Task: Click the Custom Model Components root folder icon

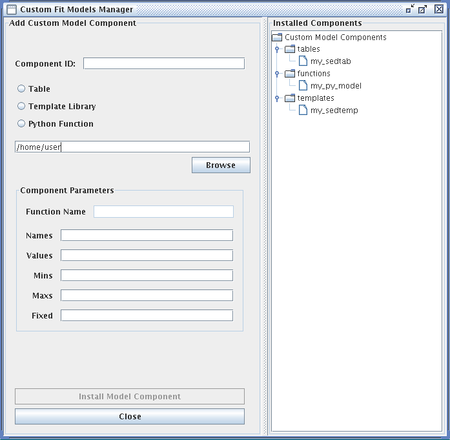Action: point(277,37)
